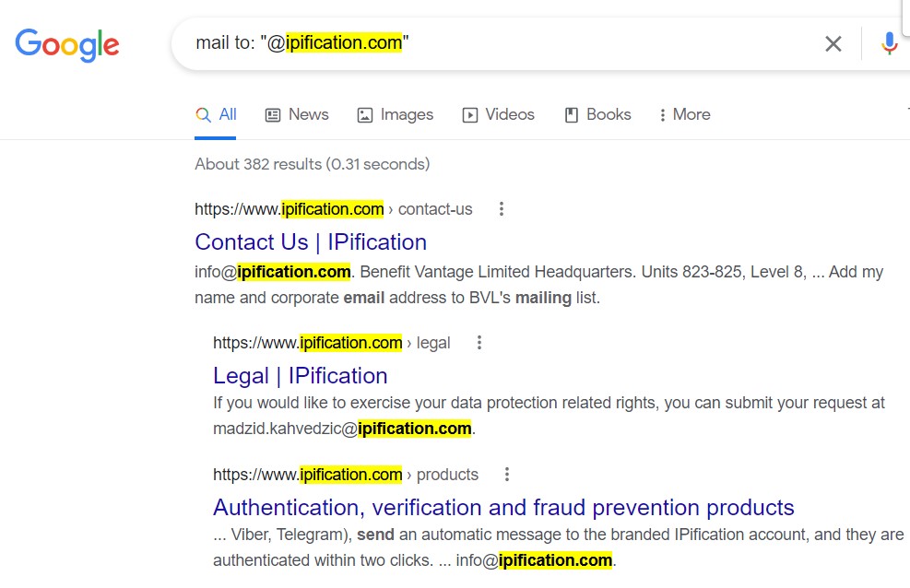The width and height of the screenshot is (910, 588).
Task: Click info@ipification.com in Contact Us snippet
Action: [x=273, y=272]
